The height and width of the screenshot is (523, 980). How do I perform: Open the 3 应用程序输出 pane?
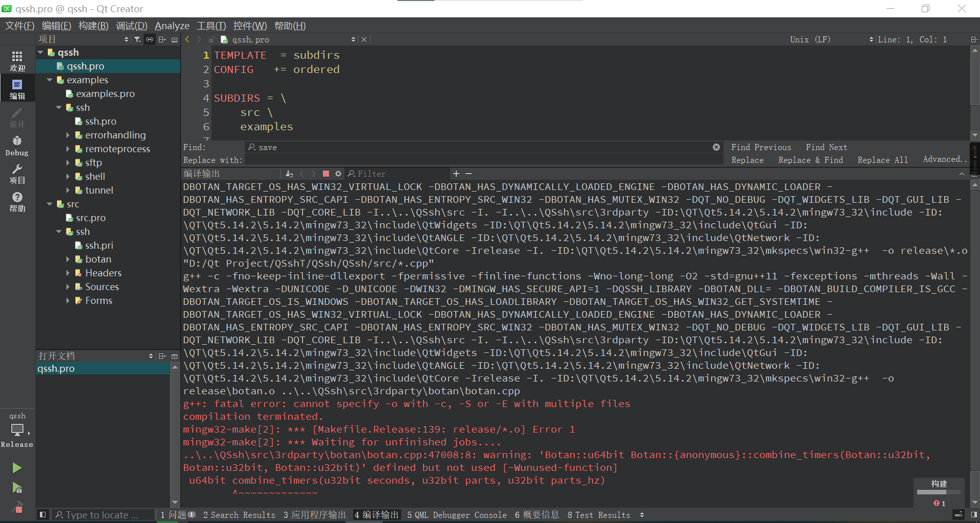[x=315, y=515]
